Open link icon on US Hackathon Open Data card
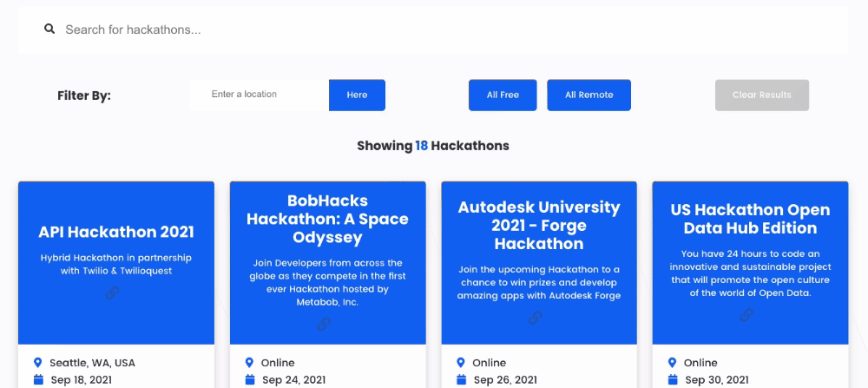 point(746,315)
